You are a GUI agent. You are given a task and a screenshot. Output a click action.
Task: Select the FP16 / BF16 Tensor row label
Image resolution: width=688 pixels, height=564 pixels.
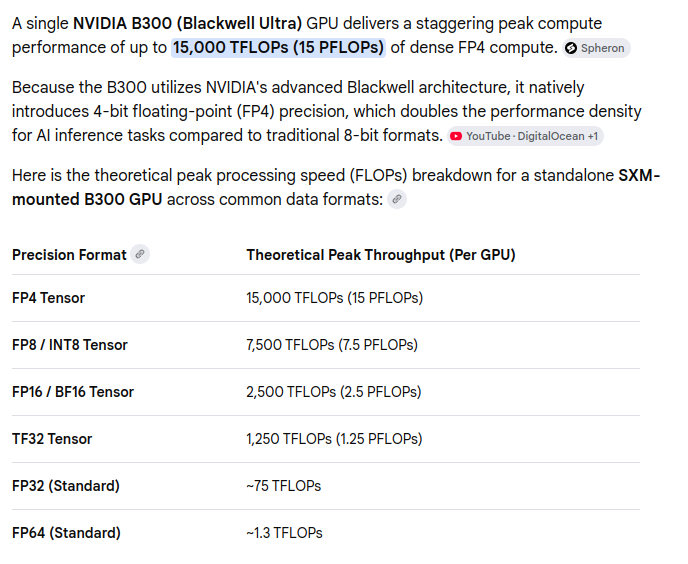[73, 392]
